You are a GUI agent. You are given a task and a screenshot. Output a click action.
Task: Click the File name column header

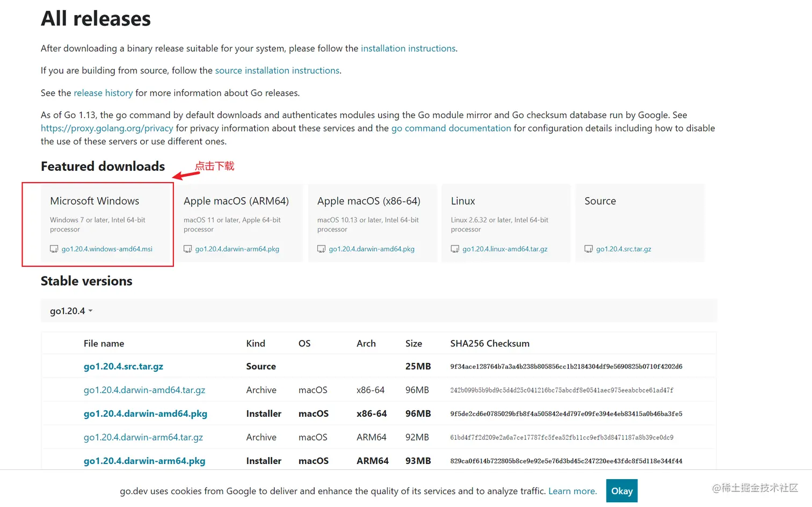(104, 343)
